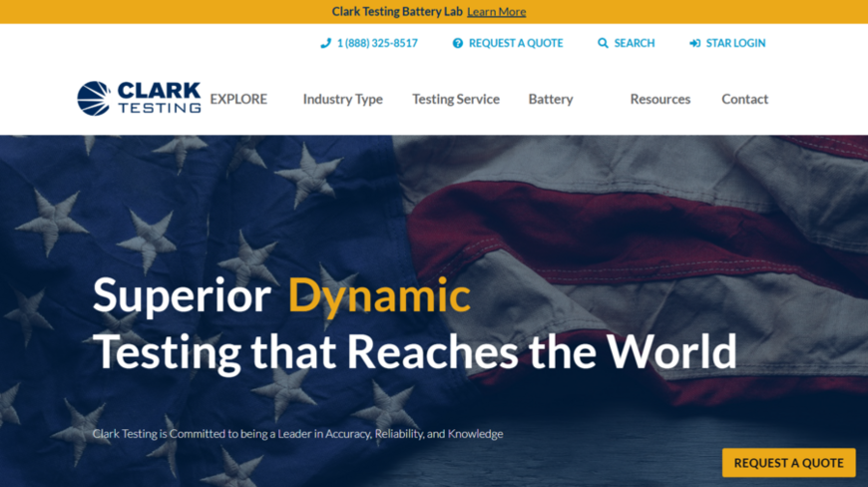Viewport: 868px width, 487px height.
Task: Click the Clark Testing globe logo
Action: tap(94, 99)
